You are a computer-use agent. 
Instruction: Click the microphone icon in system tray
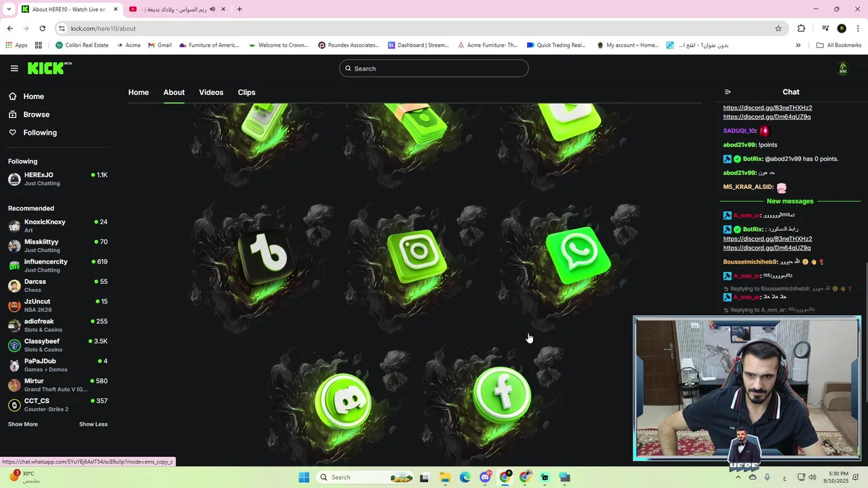coord(767,477)
